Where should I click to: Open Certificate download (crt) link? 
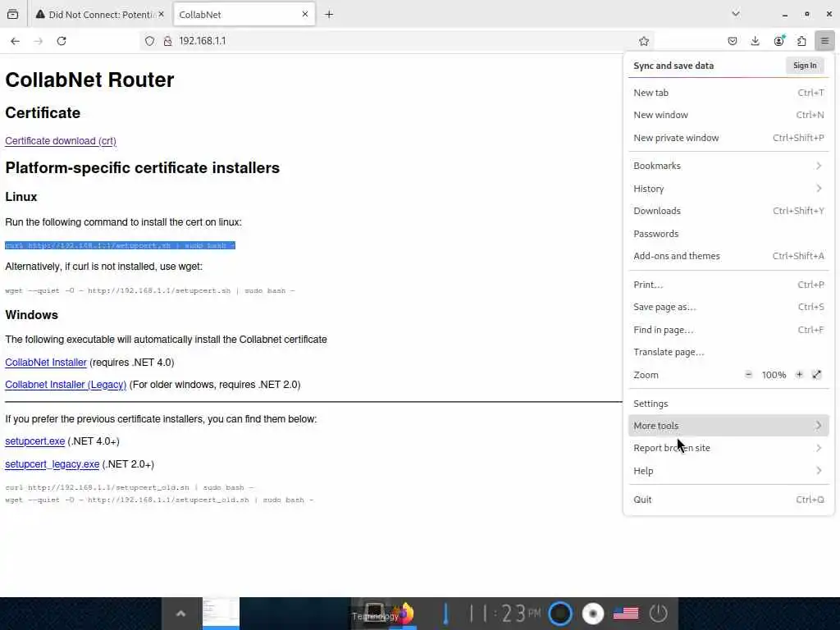click(61, 141)
